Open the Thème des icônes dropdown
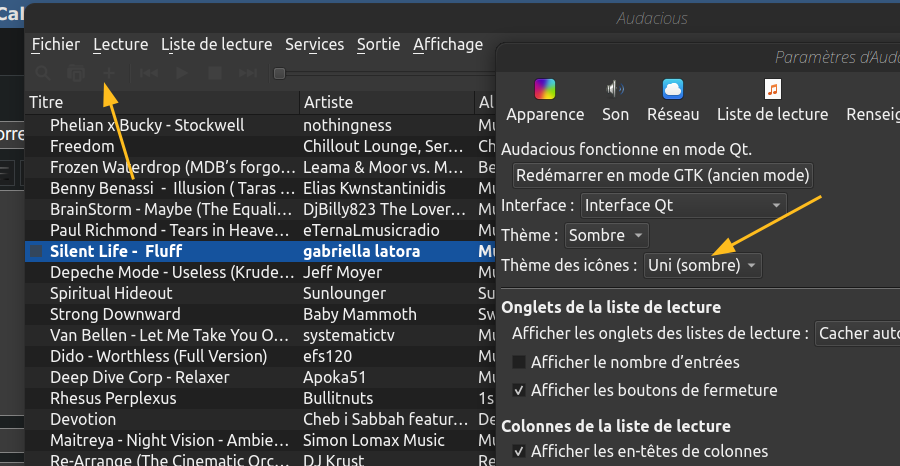This screenshot has height=466, width=900. (x=703, y=266)
